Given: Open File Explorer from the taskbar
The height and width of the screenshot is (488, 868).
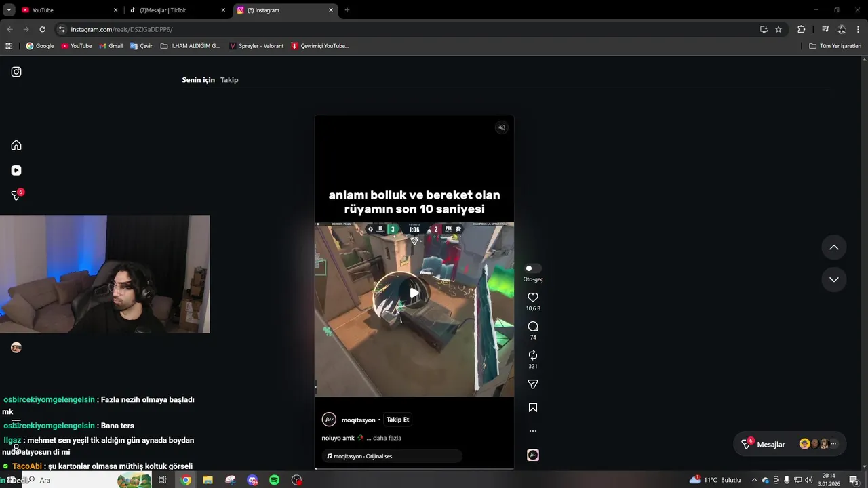Looking at the screenshot, I should (208, 480).
